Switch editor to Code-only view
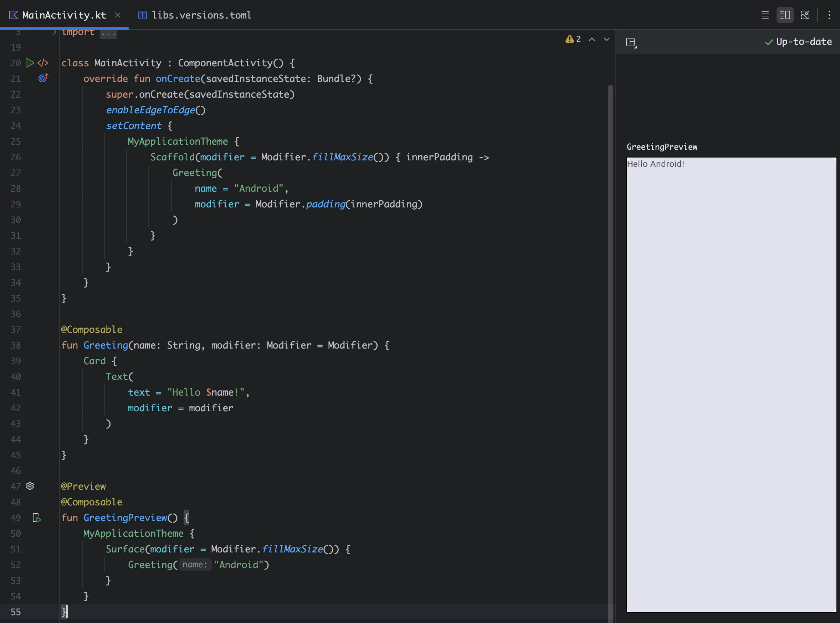 coord(764,15)
